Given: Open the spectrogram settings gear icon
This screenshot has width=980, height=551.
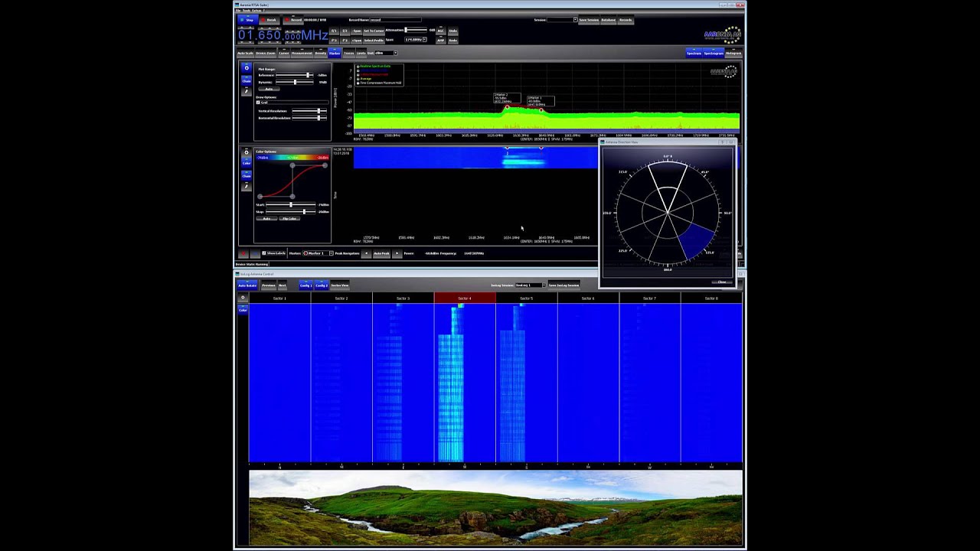Looking at the screenshot, I should 247,152.
